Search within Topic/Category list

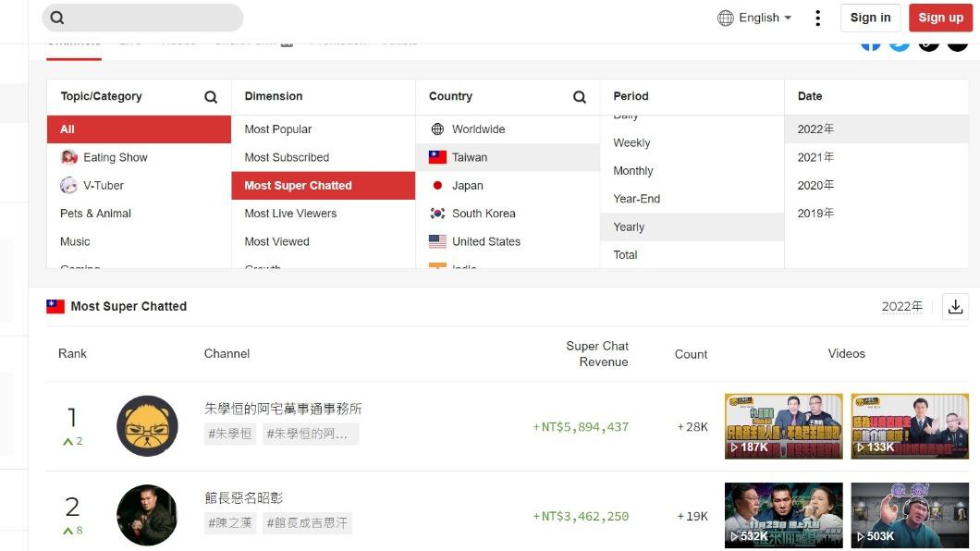click(x=211, y=97)
